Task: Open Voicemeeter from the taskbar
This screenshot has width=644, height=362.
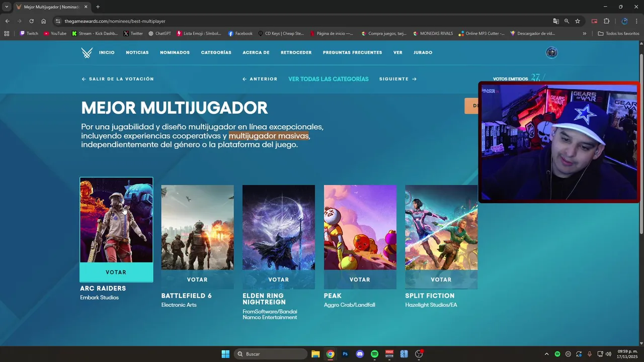Action: (389, 354)
